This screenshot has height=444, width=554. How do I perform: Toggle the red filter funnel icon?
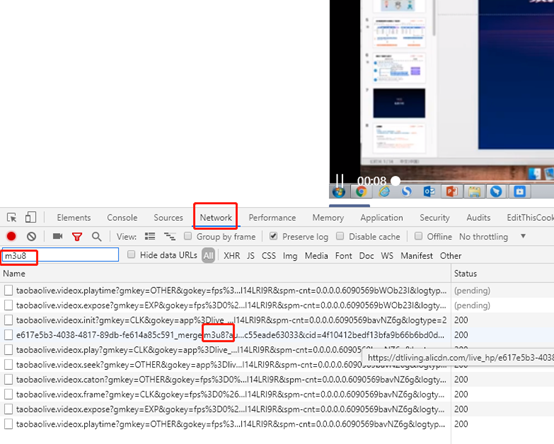(x=77, y=237)
